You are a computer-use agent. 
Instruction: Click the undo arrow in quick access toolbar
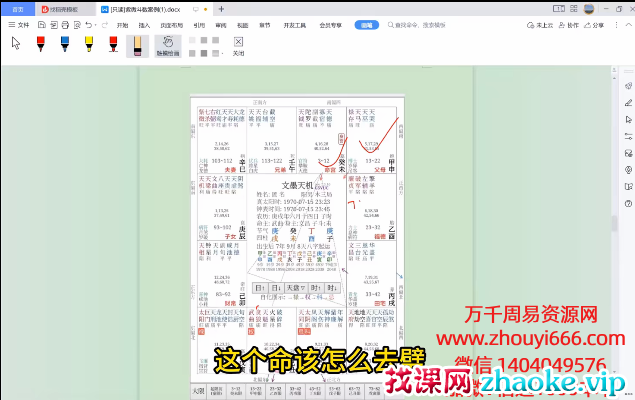tap(89, 24)
